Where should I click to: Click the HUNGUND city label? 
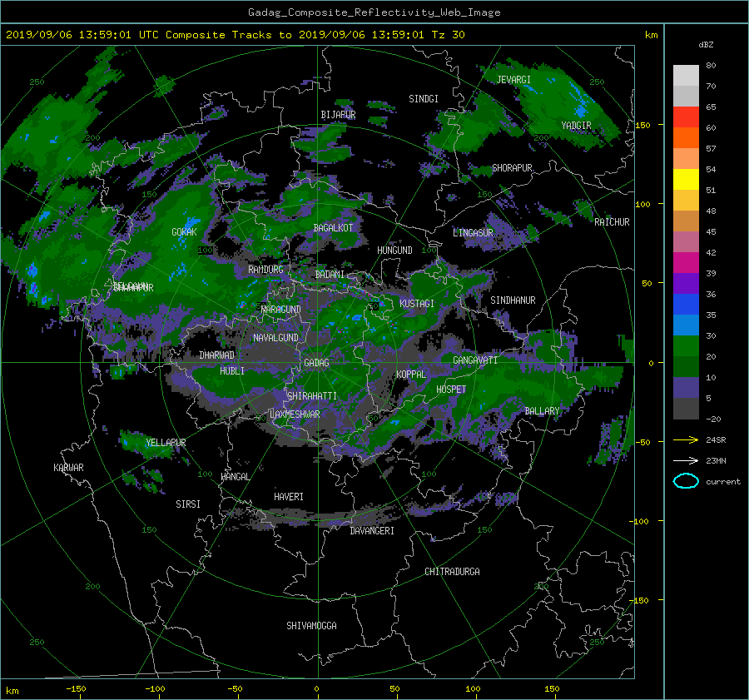(x=394, y=251)
